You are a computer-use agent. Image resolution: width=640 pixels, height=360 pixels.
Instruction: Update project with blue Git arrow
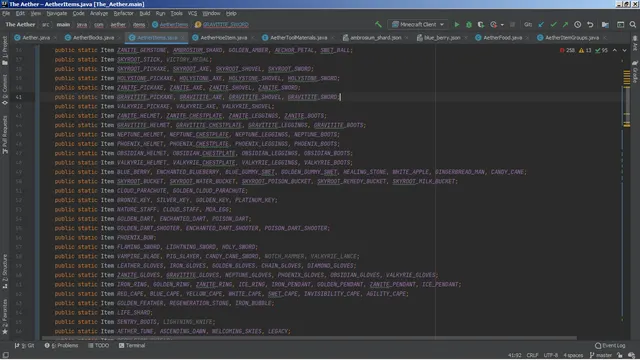541,24
